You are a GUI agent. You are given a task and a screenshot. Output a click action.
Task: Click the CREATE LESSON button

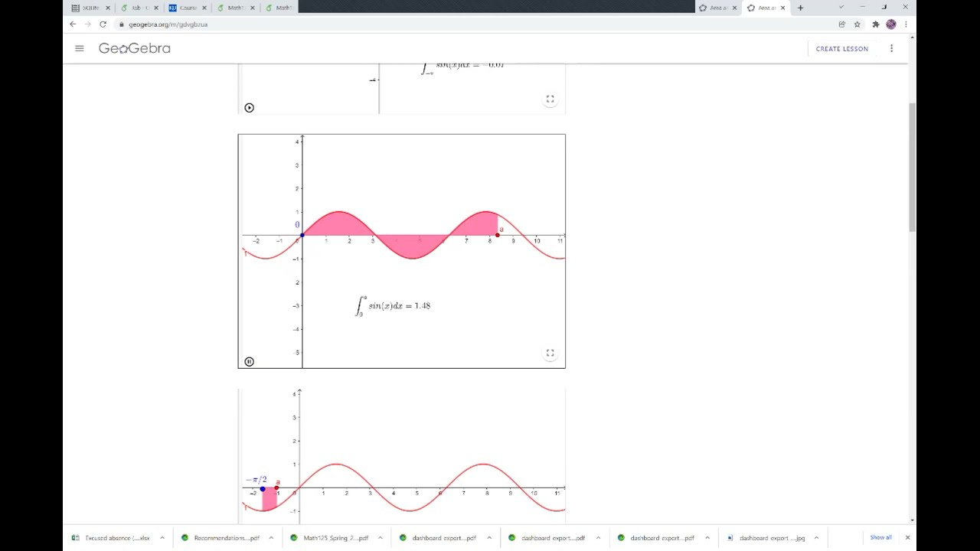point(842,49)
